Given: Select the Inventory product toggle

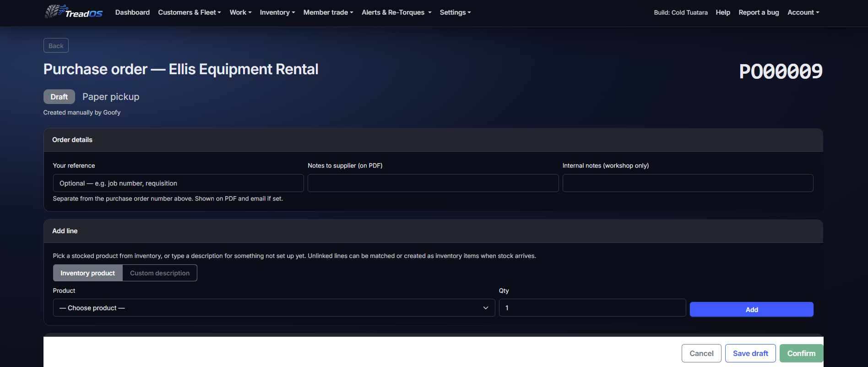Looking at the screenshot, I should pos(88,273).
